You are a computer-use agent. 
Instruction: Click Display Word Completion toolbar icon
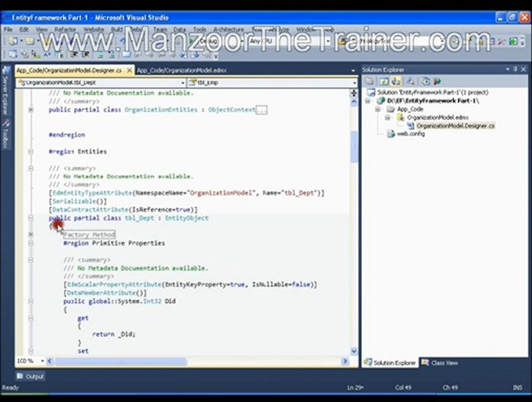[47, 54]
